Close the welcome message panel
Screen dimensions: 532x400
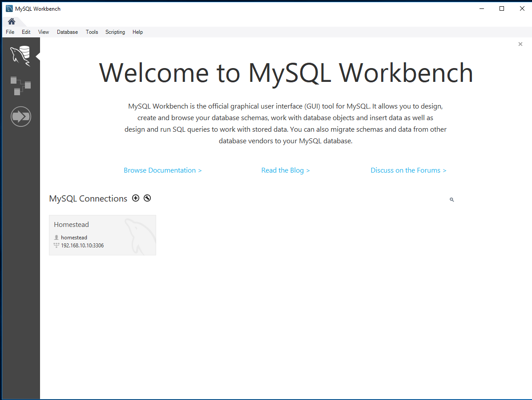520,44
